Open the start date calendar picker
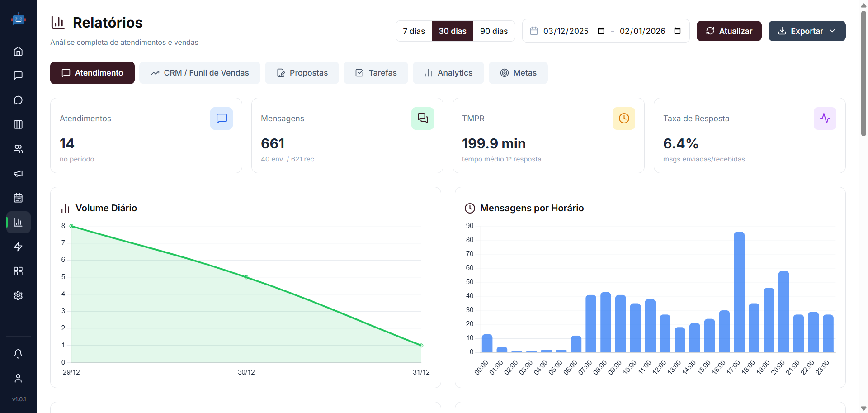 [601, 31]
